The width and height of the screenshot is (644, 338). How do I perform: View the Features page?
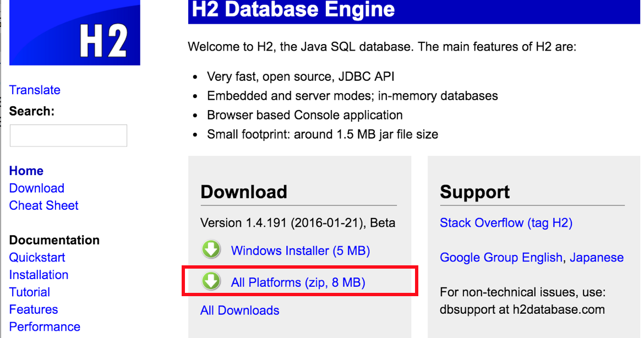tap(33, 309)
